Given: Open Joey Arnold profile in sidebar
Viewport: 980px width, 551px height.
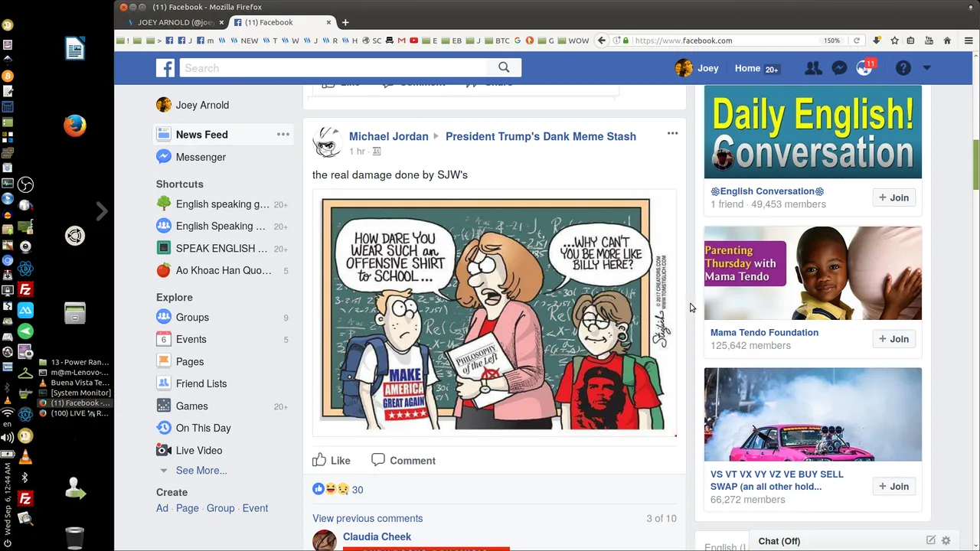Looking at the screenshot, I should tap(193, 105).
